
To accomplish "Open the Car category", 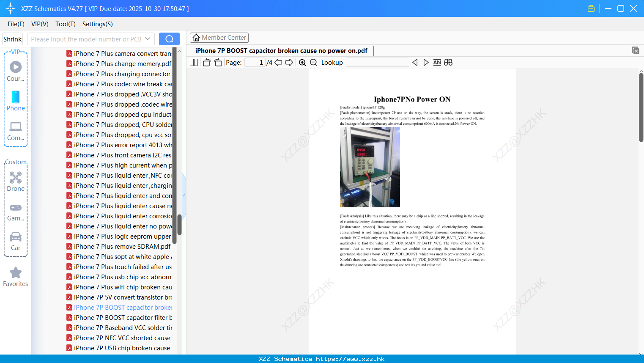I will pos(16,241).
